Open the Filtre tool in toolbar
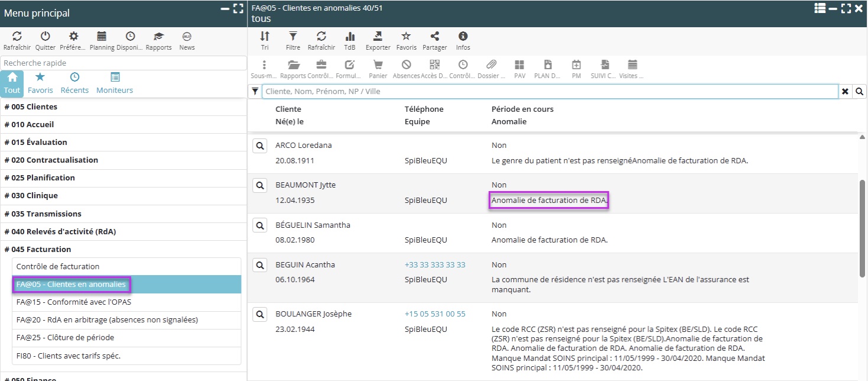868x381 pixels. tap(292, 37)
